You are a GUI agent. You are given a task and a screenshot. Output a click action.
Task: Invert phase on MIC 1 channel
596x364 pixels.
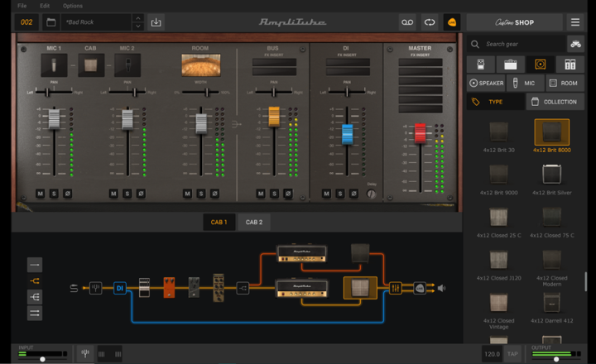tap(68, 194)
